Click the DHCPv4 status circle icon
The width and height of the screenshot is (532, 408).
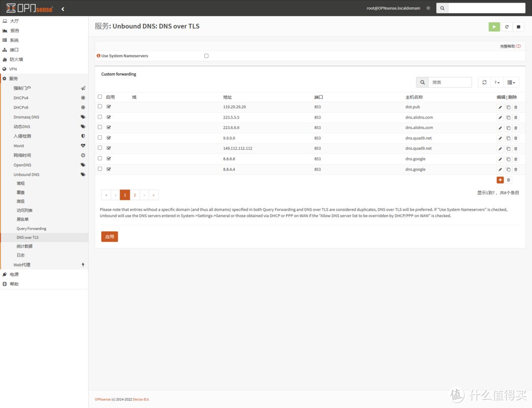coord(83,97)
